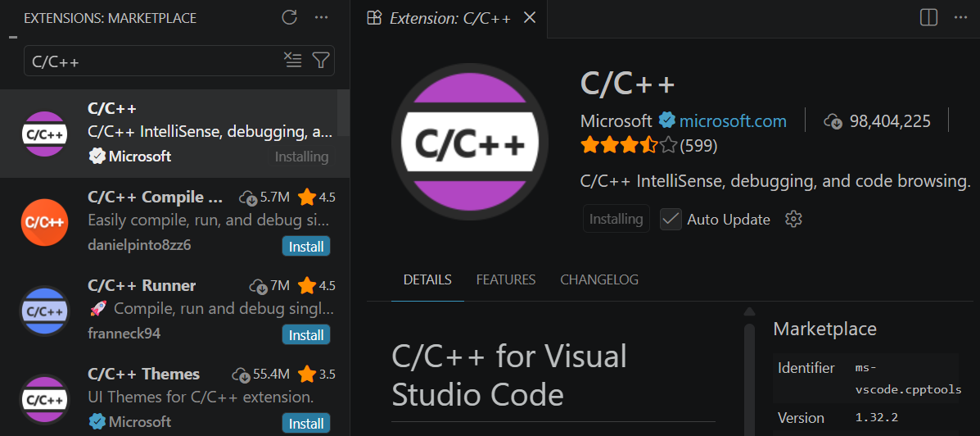Switch to the FEATURES tab

pos(506,279)
